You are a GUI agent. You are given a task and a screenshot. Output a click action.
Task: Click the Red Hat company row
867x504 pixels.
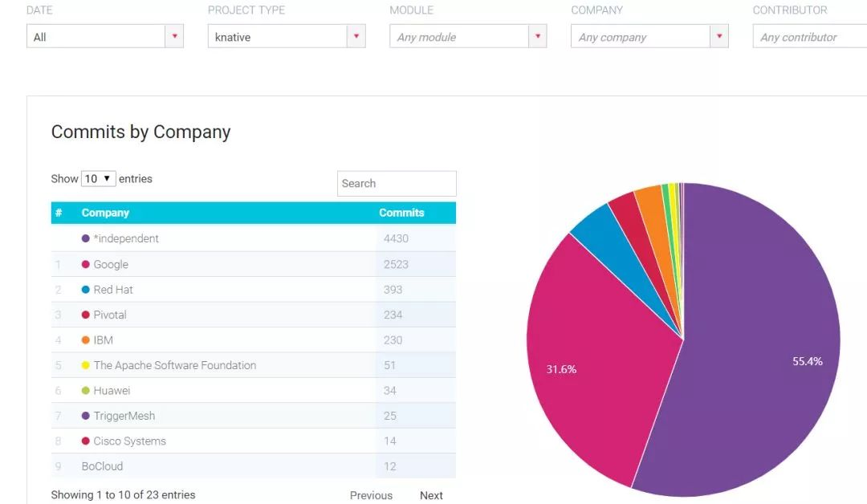click(253, 290)
